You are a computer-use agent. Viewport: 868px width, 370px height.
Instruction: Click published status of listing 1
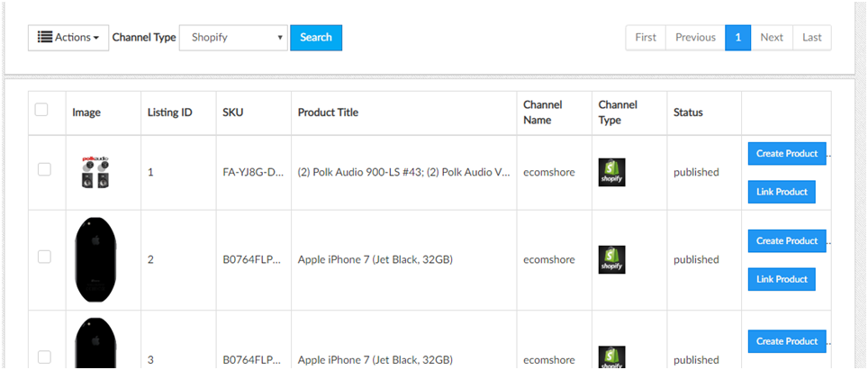(696, 172)
